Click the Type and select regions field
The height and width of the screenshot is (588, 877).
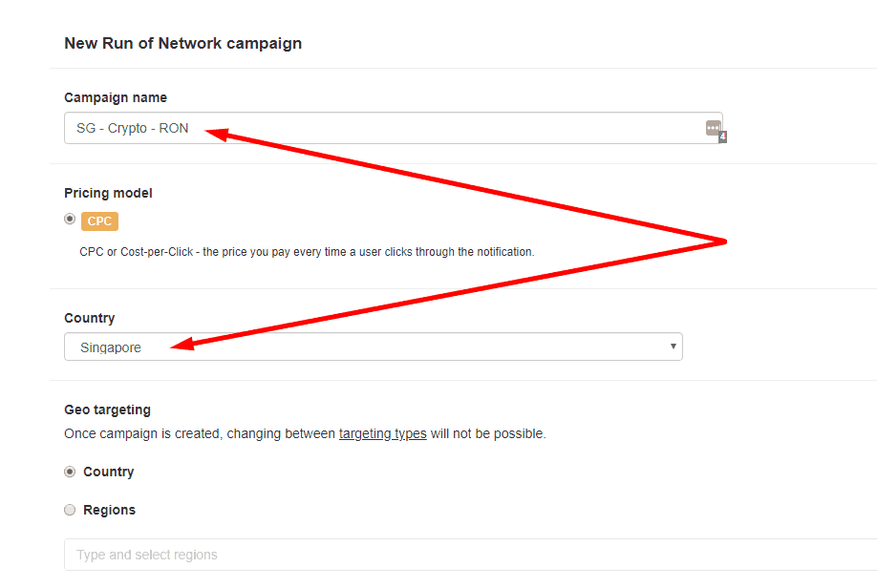point(470,555)
